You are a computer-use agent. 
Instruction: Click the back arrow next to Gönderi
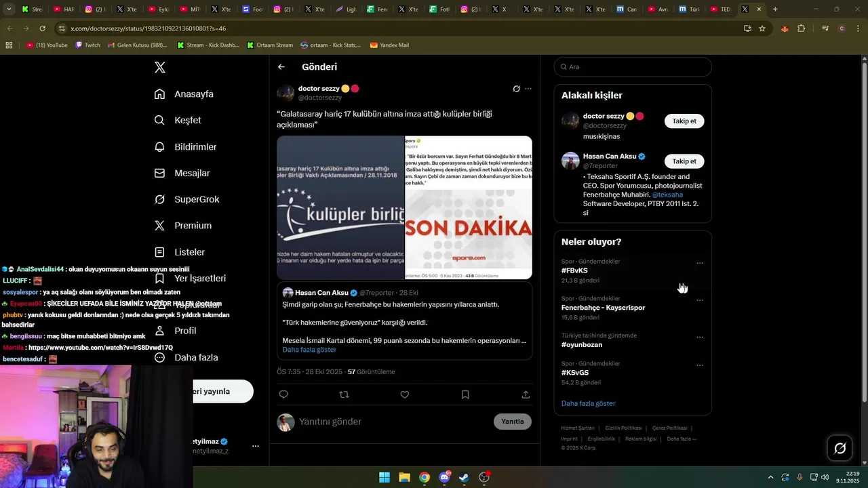(281, 67)
